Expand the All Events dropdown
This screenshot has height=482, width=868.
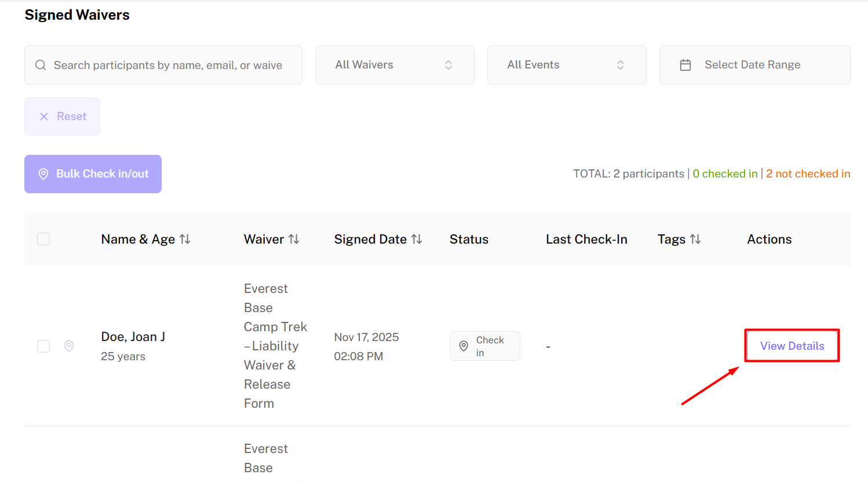point(566,65)
